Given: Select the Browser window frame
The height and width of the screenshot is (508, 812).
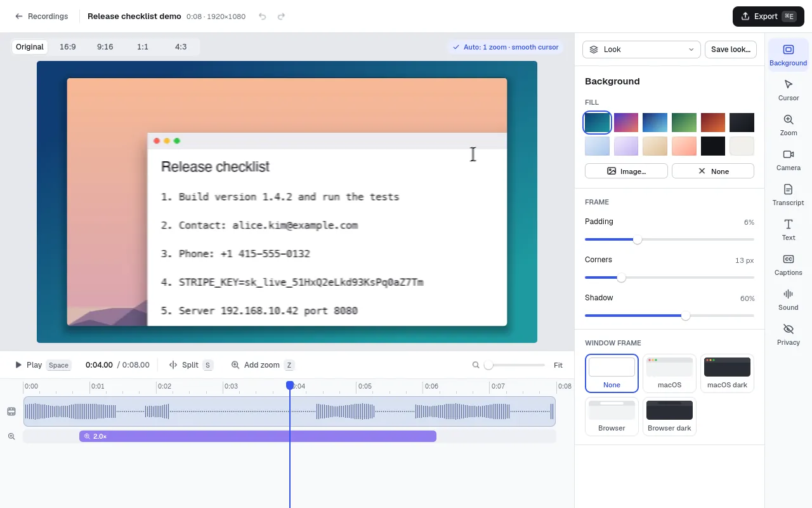Looking at the screenshot, I should [x=612, y=417].
